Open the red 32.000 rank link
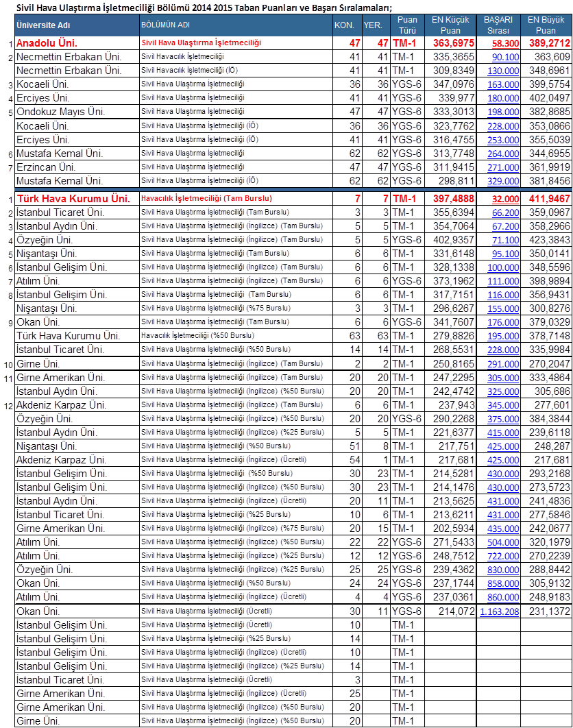 click(x=505, y=199)
